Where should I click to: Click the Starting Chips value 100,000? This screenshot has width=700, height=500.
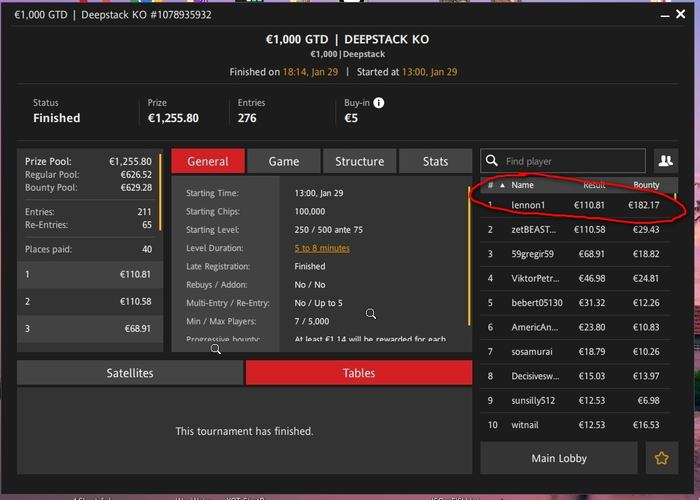click(310, 212)
